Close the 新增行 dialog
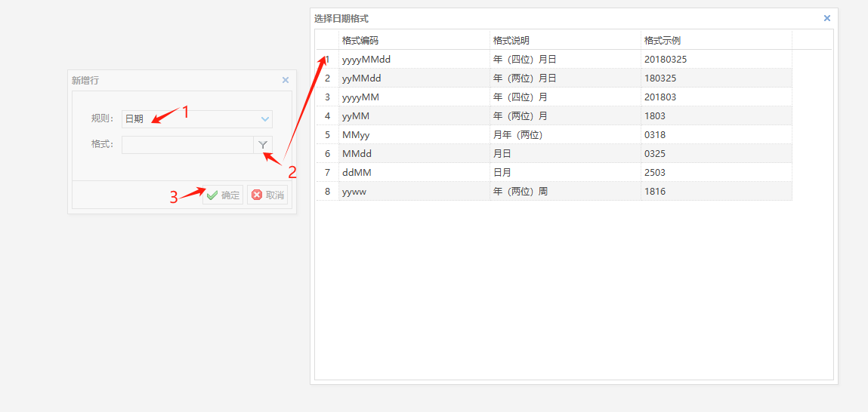868x412 pixels. (x=286, y=80)
